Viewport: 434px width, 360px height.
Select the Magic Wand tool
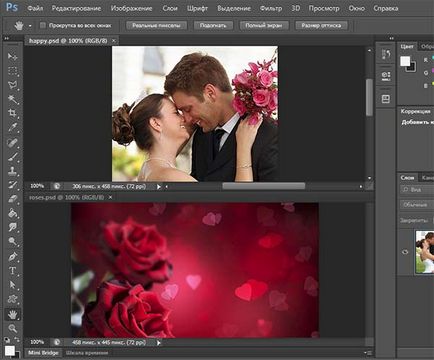coord(12,99)
